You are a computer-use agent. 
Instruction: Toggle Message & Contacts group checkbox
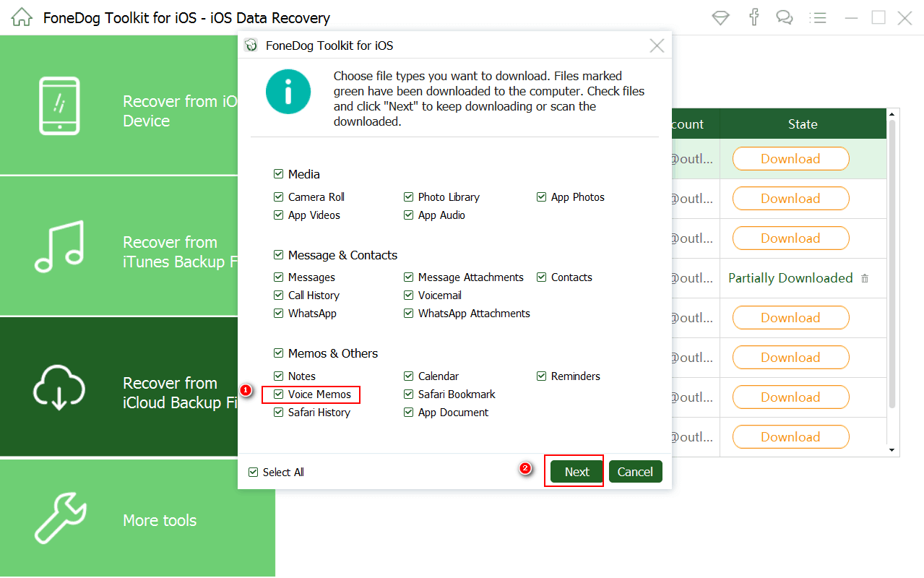[x=278, y=255]
